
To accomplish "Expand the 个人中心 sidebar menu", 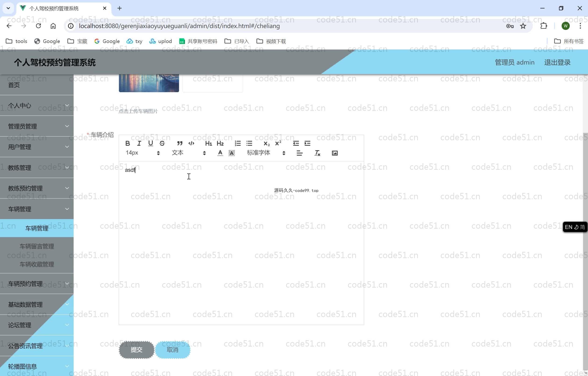I will [x=37, y=105].
